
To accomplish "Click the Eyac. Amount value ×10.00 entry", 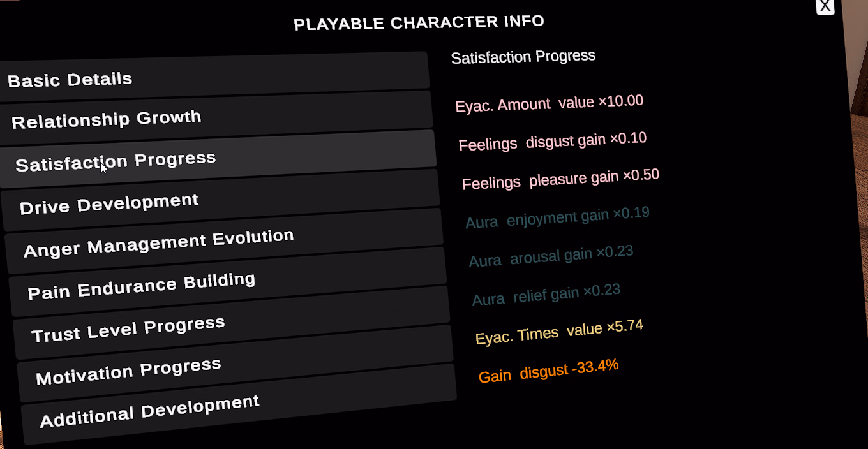I will (549, 103).
